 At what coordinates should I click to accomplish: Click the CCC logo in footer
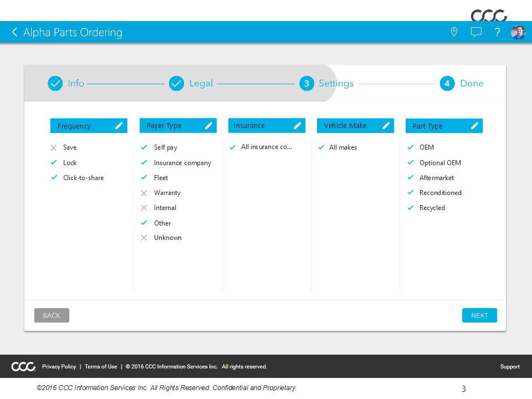click(23, 366)
